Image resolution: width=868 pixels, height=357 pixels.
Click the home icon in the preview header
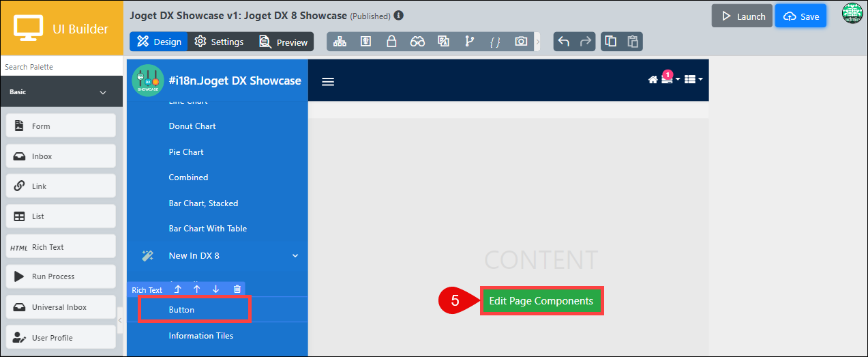pos(653,80)
